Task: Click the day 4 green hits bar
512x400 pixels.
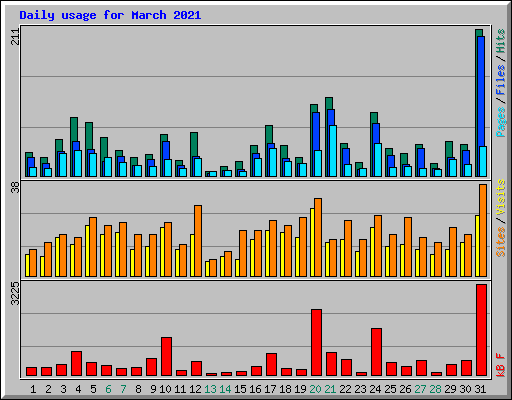Action: coord(74,129)
